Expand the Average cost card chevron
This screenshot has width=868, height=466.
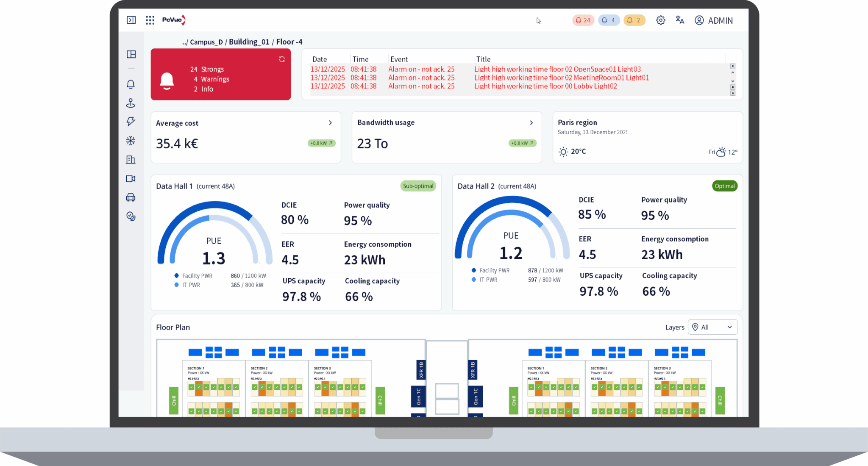tap(331, 123)
